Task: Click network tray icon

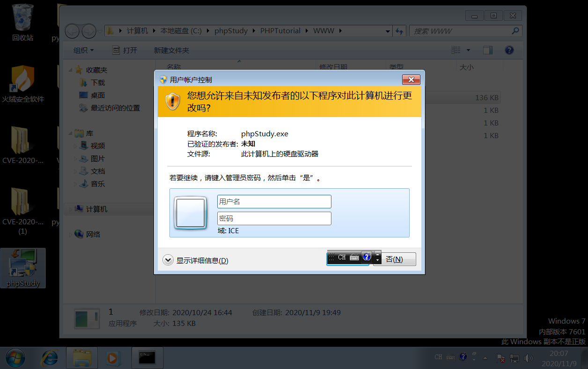Action: 514,358
